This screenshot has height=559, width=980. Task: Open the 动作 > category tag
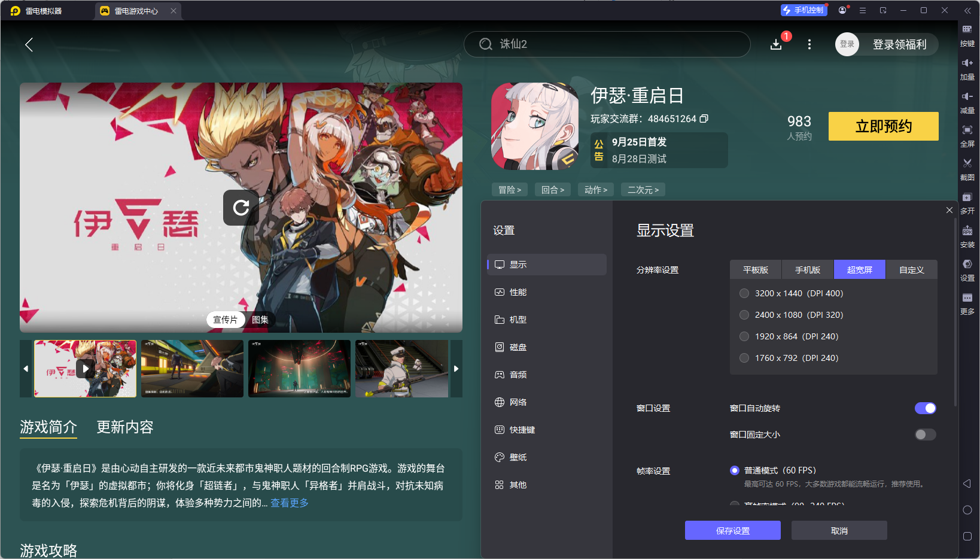tap(596, 190)
